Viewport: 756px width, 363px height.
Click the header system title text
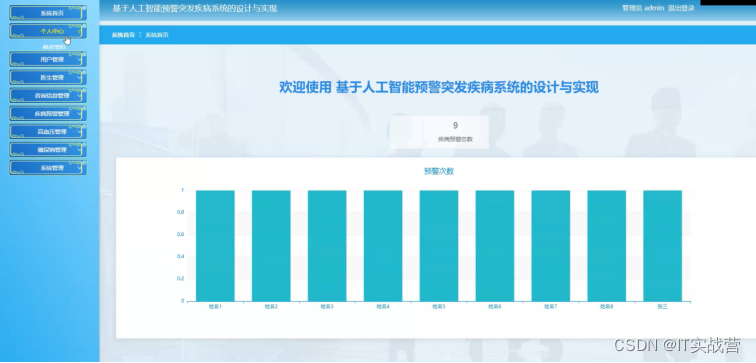click(x=195, y=8)
